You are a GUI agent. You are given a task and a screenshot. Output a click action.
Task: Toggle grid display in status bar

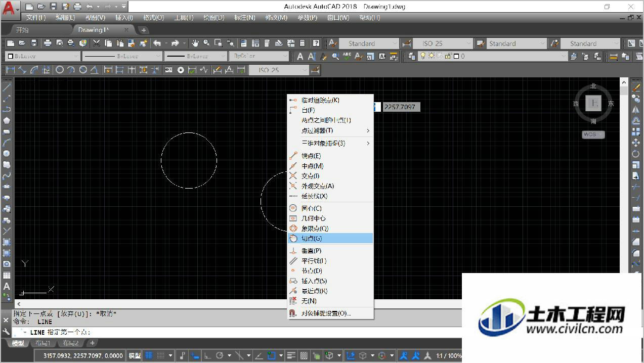pos(148,355)
